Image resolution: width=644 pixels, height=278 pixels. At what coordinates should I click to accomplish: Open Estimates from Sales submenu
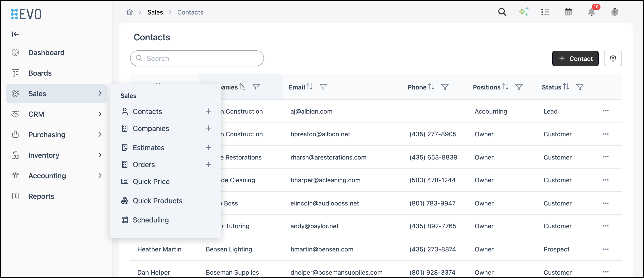[148, 147]
